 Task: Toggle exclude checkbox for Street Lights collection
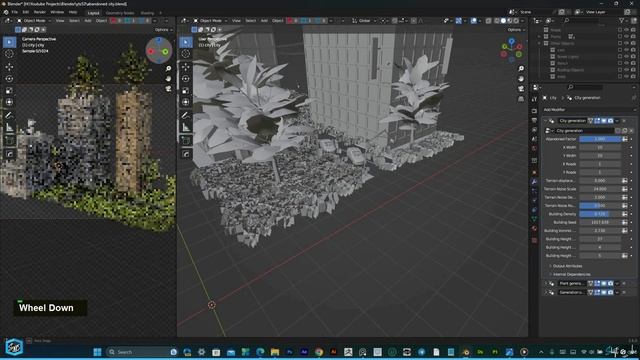pos(620,57)
